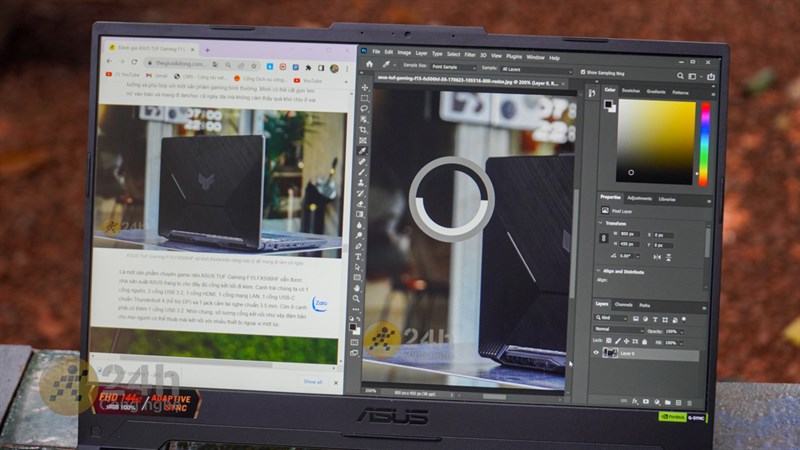
Task: Open the Fill value dropdown
Action: click(682, 343)
